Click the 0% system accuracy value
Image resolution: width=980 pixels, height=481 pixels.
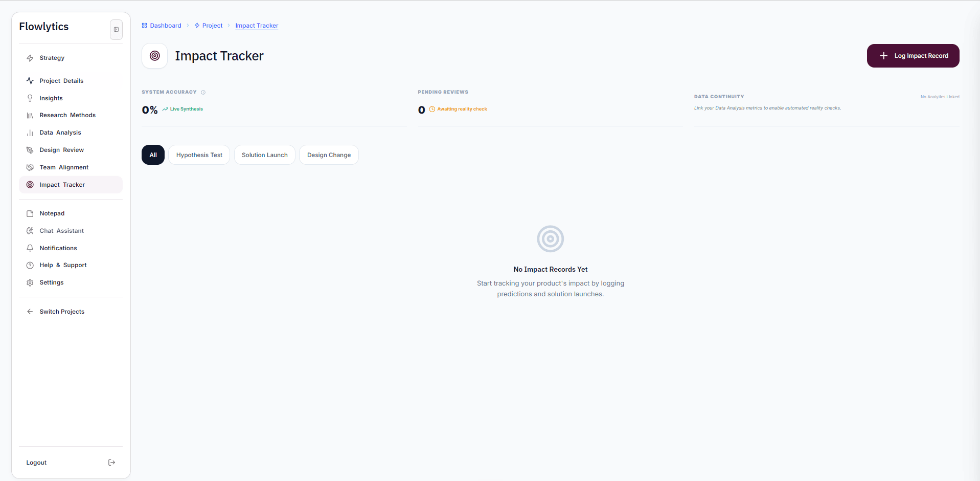point(150,110)
